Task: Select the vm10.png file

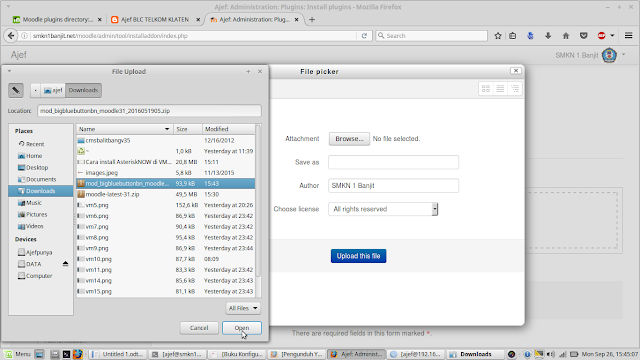Action: 166,259
